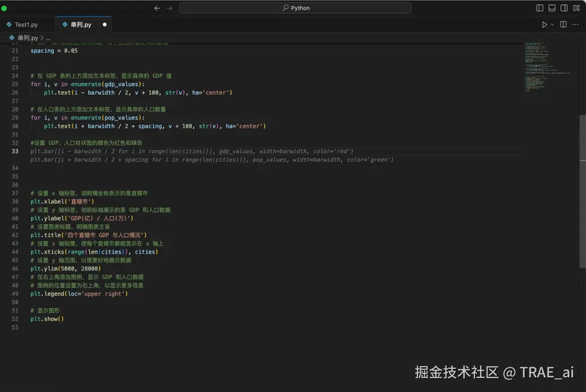Screen dimensions: 586x392
Task: Open the customize layout icon
Action: (x=576, y=8)
